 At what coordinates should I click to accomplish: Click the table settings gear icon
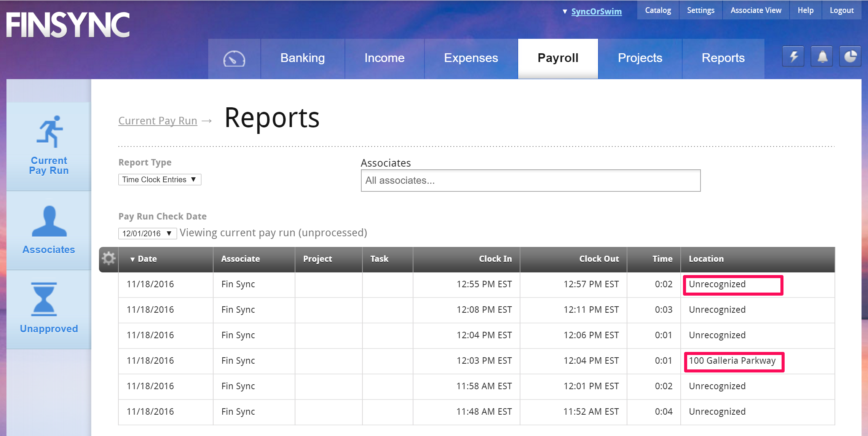coord(108,258)
